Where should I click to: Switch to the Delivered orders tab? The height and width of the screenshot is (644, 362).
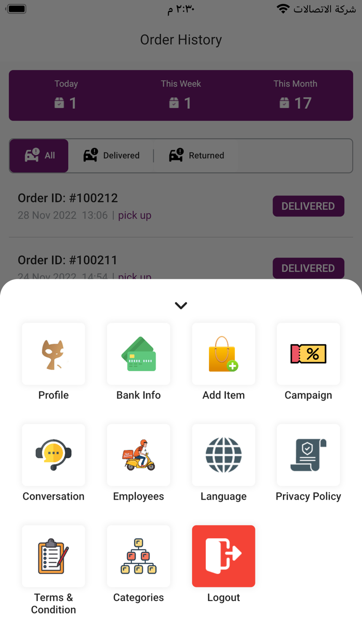click(x=112, y=155)
